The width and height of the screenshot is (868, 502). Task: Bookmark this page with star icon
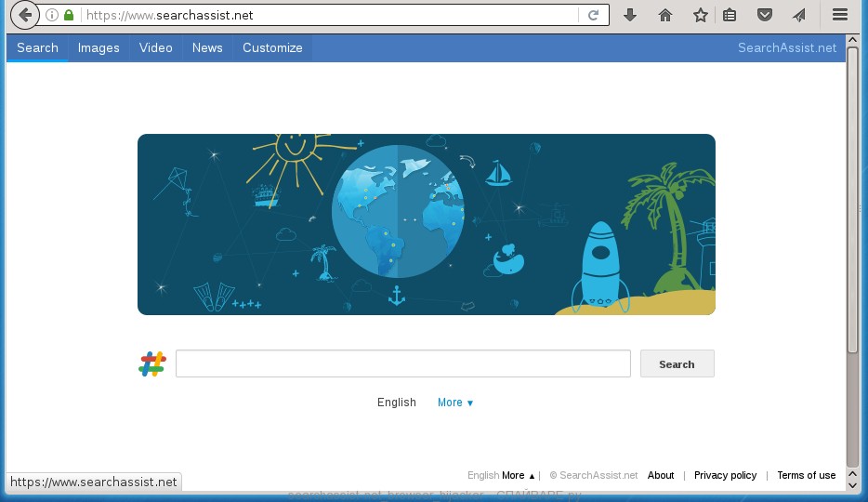(700, 15)
